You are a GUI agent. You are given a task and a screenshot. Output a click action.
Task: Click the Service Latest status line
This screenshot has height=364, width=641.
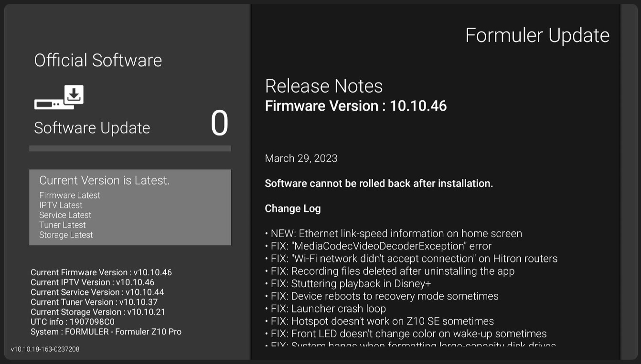[65, 215]
